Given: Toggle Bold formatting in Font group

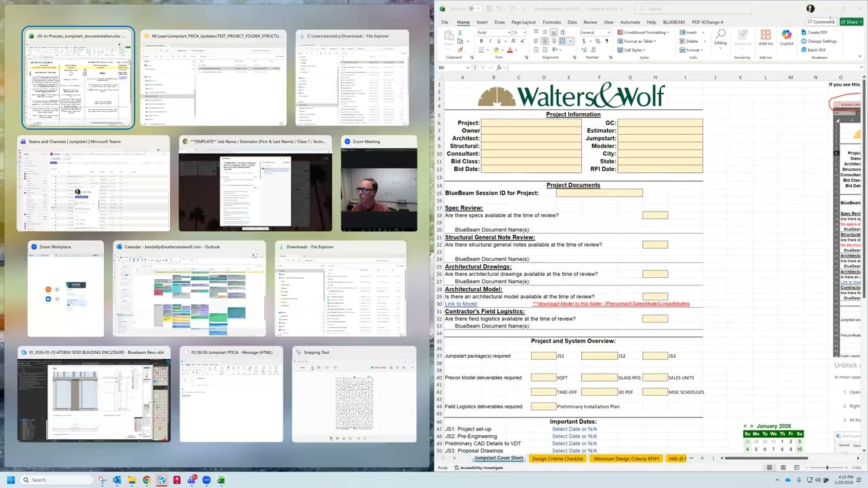Looking at the screenshot, I should pyautogui.click(x=481, y=41).
